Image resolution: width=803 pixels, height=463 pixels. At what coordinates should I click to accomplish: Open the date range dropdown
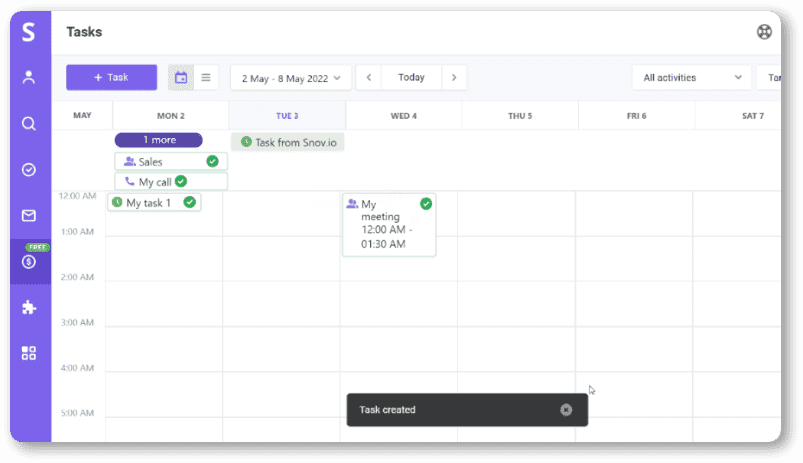tap(290, 78)
